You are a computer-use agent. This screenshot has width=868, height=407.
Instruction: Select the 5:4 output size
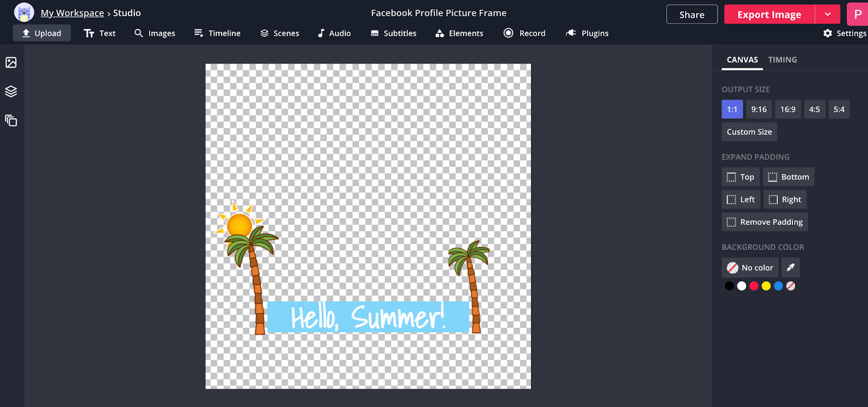[839, 109]
